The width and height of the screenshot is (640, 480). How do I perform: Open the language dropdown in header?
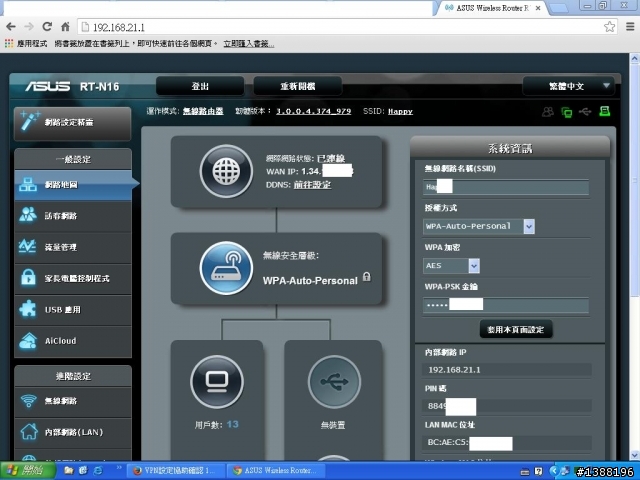[x=569, y=86]
